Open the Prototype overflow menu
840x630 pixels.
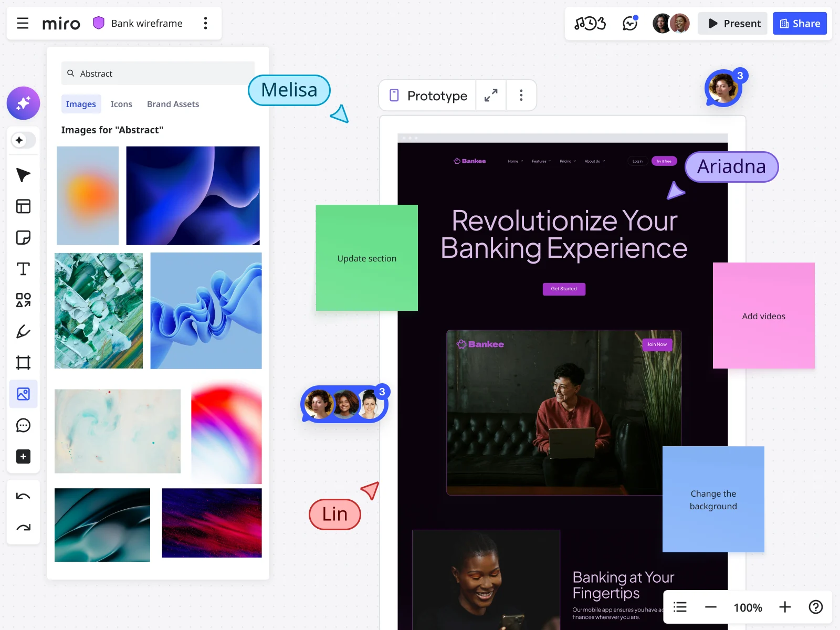(x=521, y=95)
